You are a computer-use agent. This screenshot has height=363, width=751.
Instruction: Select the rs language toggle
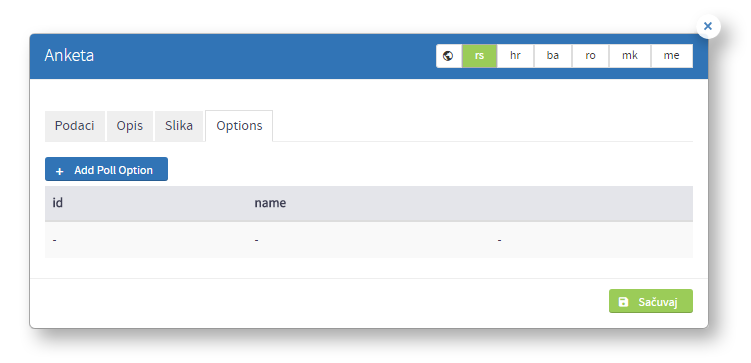click(x=479, y=56)
